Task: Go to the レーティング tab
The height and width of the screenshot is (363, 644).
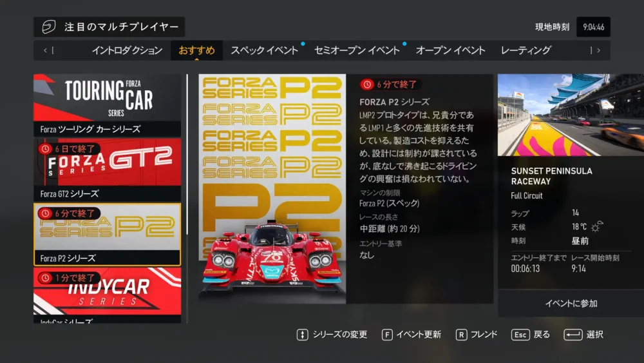Action: [x=526, y=50]
